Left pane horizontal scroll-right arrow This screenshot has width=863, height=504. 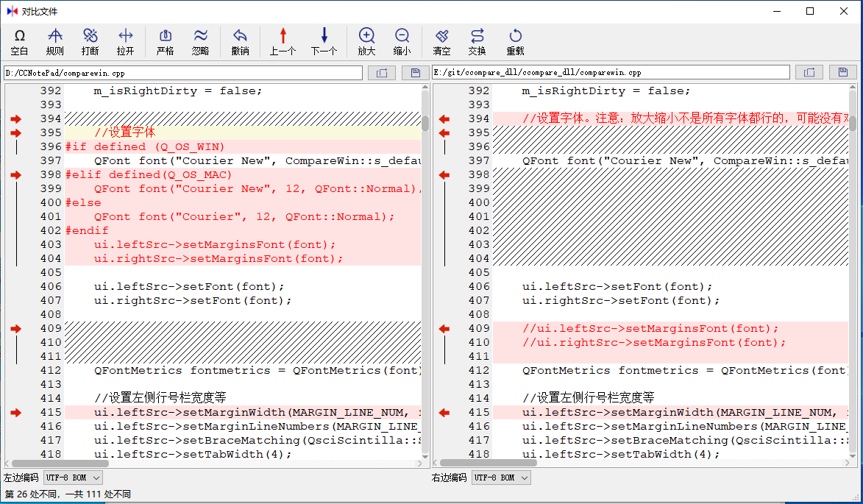click(x=419, y=464)
